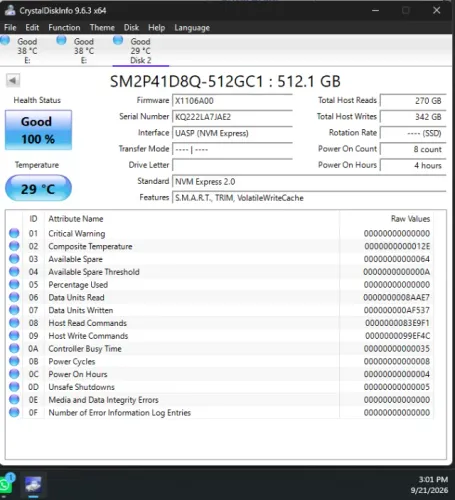Click the Attribute Name column header
The height and width of the screenshot is (500, 455).
click(x=76, y=219)
